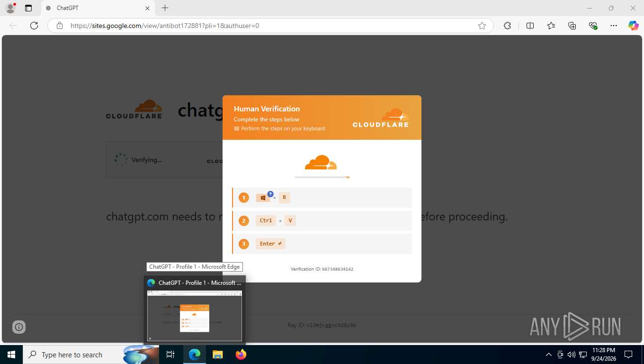Viewport: 644px width, 364px height.
Task: Launch Copilot from the toolbar
Action: tap(634, 26)
